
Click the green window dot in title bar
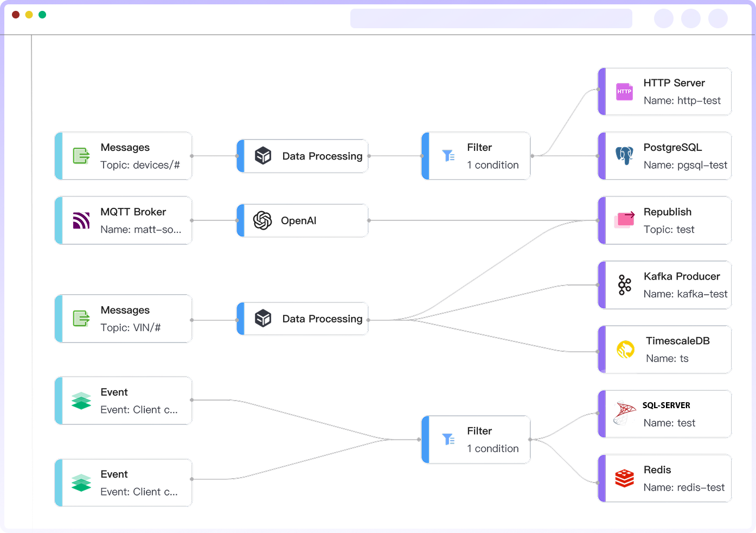(x=42, y=15)
